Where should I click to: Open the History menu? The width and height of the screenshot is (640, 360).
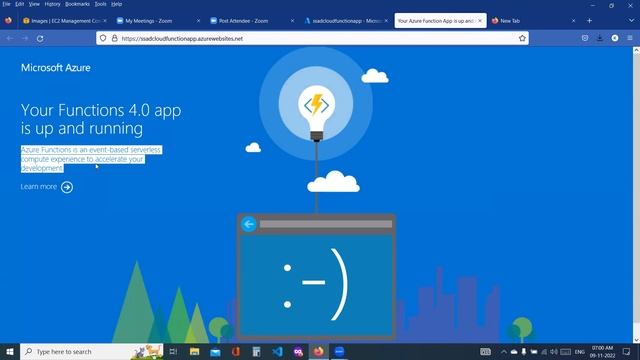(x=52, y=4)
